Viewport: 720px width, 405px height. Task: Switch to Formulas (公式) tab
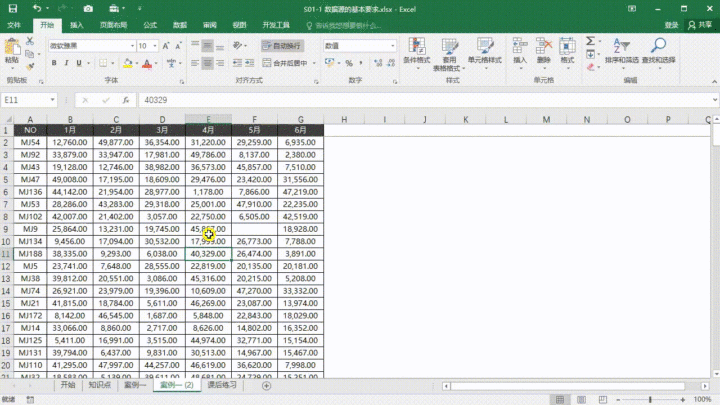tap(150, 25)
